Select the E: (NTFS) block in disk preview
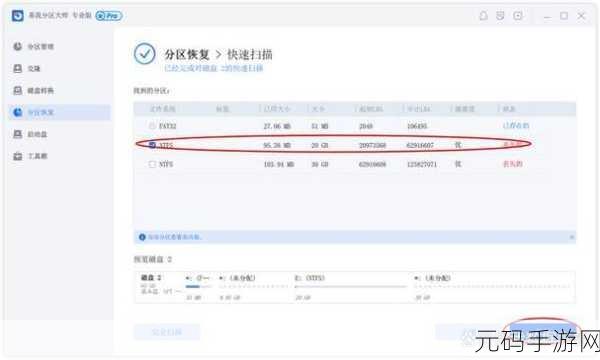The height and width of the screenshot is (360, 600). [350, 287]
